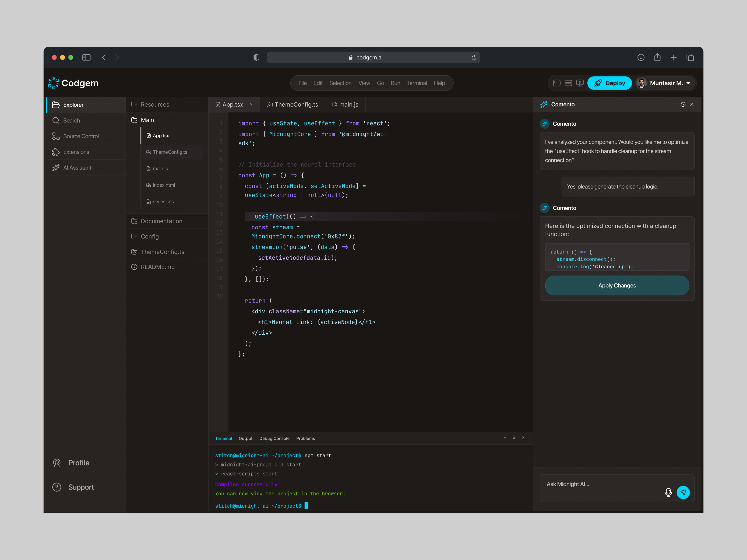Click the browser share icon
The width and height of the screenshot is (747, 560).
(657, 57)
